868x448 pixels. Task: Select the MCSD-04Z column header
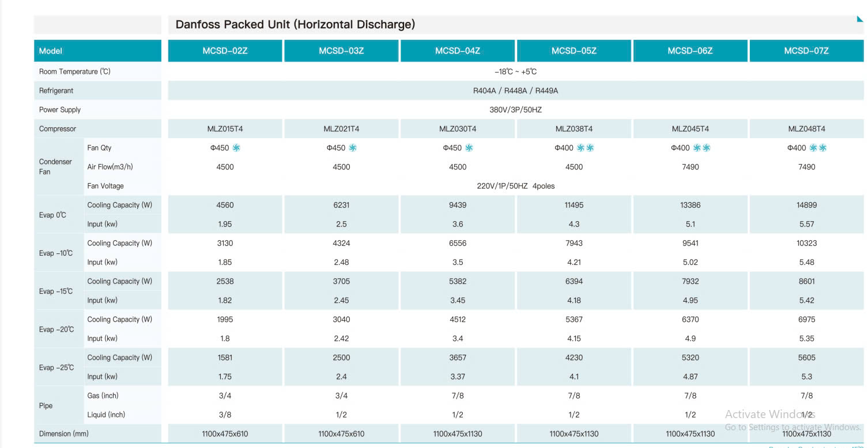458,51
